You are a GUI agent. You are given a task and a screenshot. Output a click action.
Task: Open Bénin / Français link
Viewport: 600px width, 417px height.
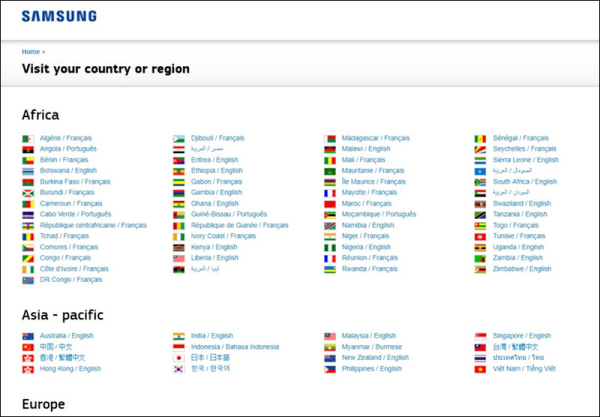tap(64, 160)
